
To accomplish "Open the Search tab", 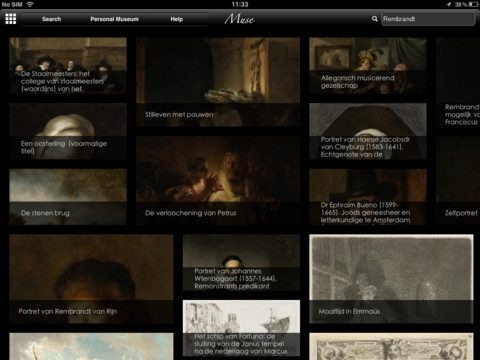I will point(51,19).
